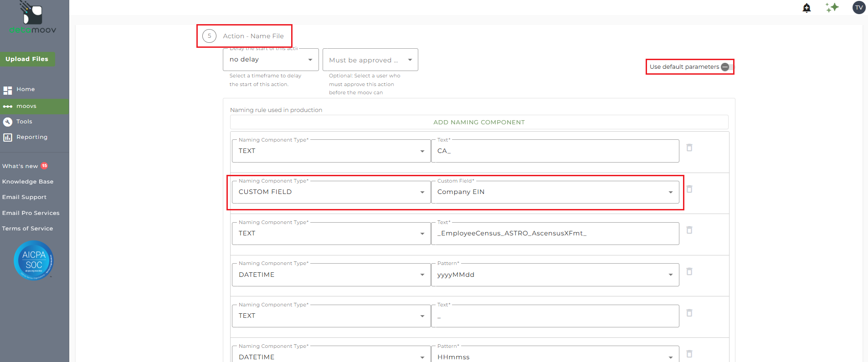Delete the Company EIN naming component
This screenshot has height=362, width=868.
(689, 189)
